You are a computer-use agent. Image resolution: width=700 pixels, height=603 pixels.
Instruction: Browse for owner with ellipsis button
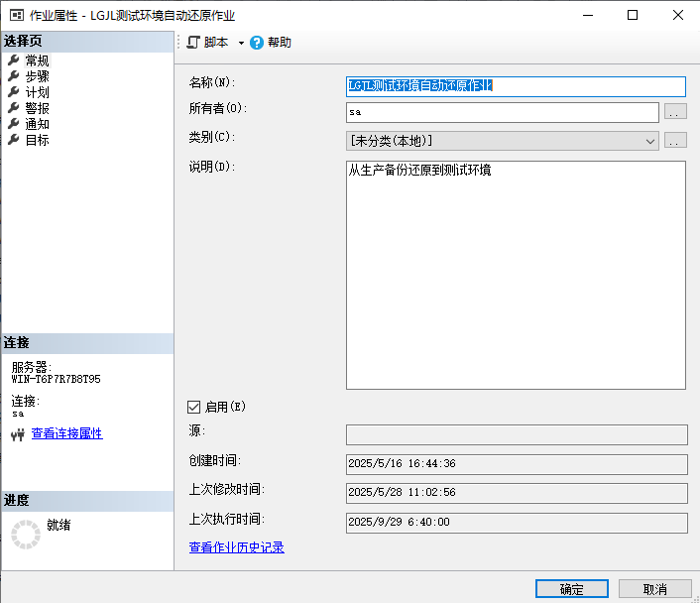[x=675, y=112]
